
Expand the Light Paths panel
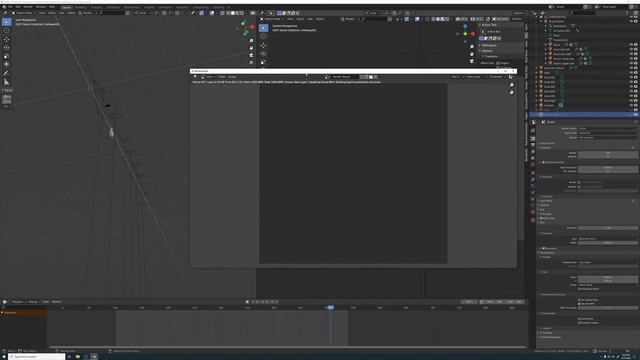click(545, 200)
